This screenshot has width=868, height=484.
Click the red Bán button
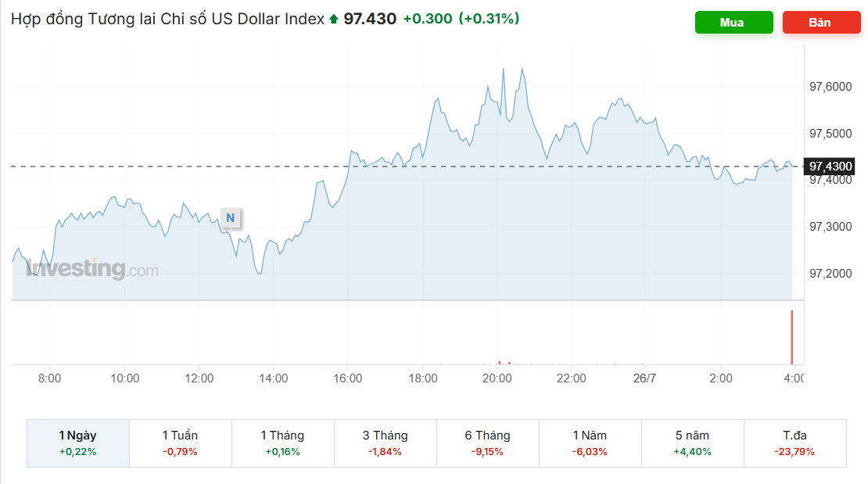(x=822, y=23)
